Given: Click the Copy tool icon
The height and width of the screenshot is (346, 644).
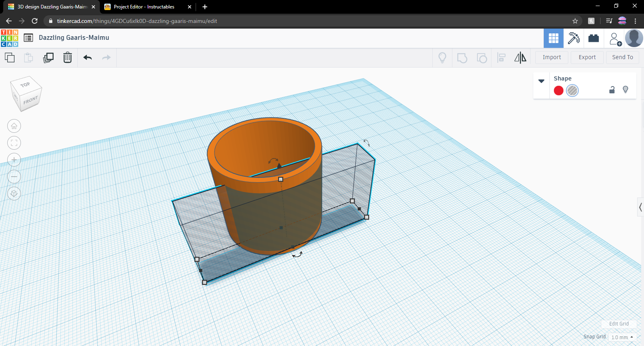Looking at the screenshot, I should click(10, 58).
